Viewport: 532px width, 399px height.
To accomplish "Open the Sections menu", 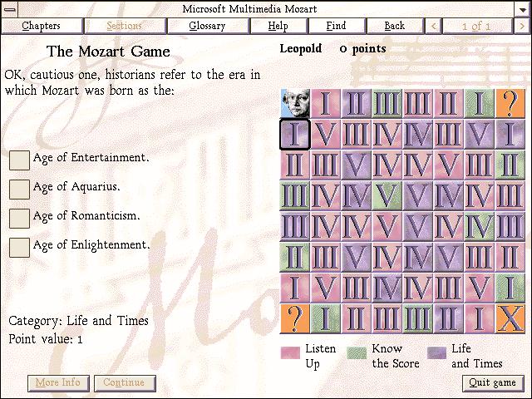I will (124, 26).
